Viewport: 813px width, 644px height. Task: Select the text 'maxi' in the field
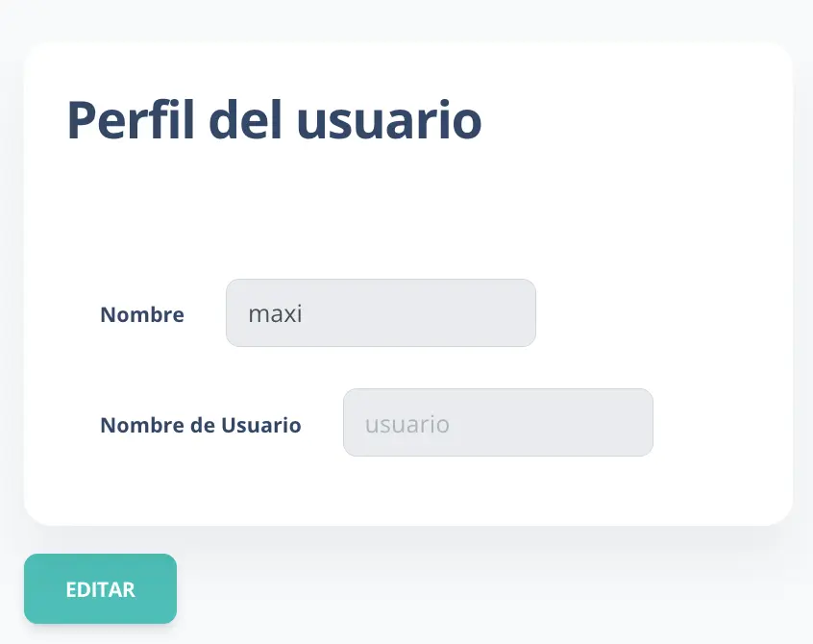pyautogui.click(x=276, y=312)
